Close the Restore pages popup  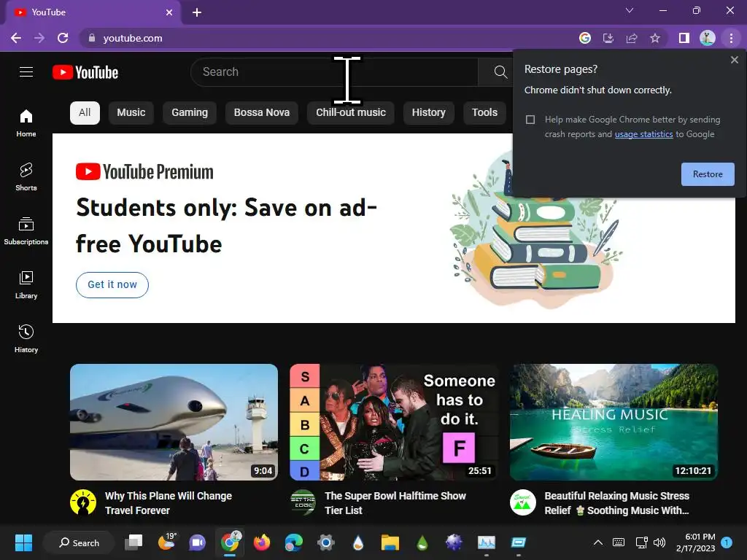tap(734, 60)
